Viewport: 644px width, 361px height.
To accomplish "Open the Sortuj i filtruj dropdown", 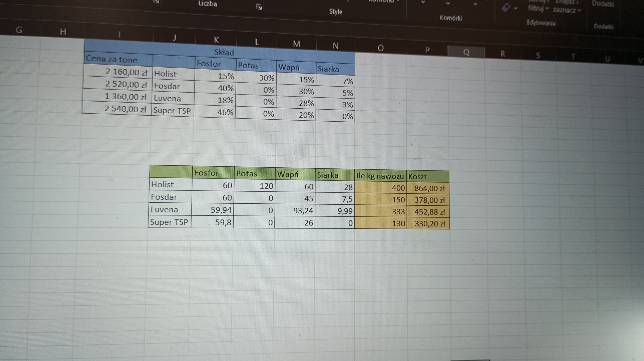I will coord(538,8).
